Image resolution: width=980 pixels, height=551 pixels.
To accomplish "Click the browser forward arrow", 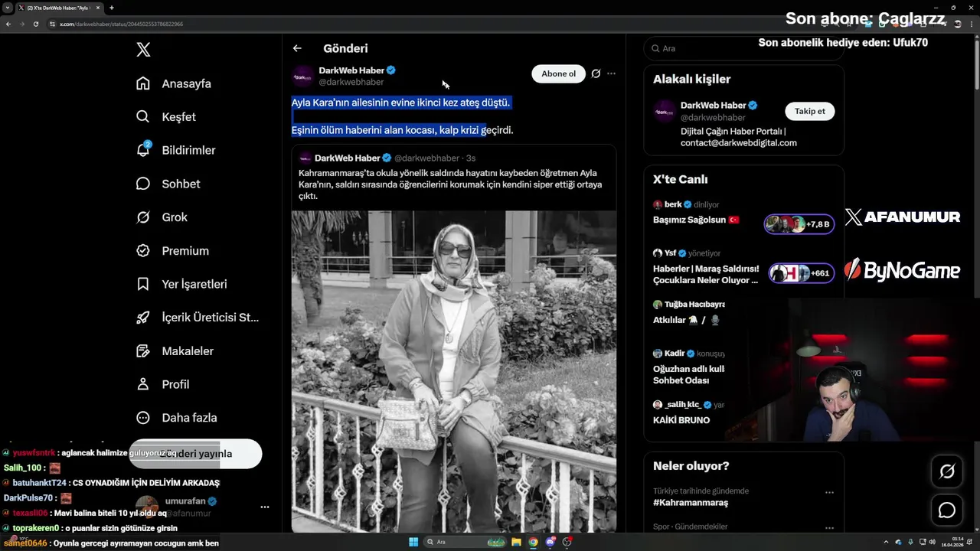I will [22, 24].
